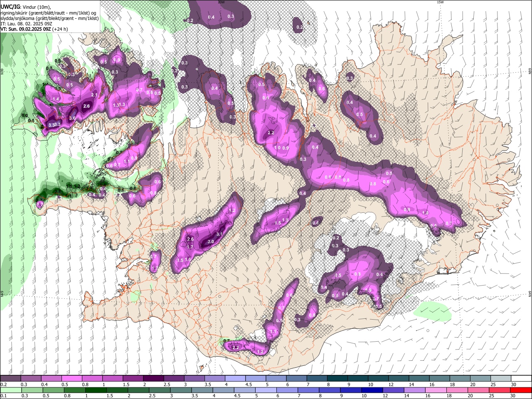Select top legend swatch labeled 2
Image resolution: width=532 pixels, height=399 pixels.
(153, 379)
